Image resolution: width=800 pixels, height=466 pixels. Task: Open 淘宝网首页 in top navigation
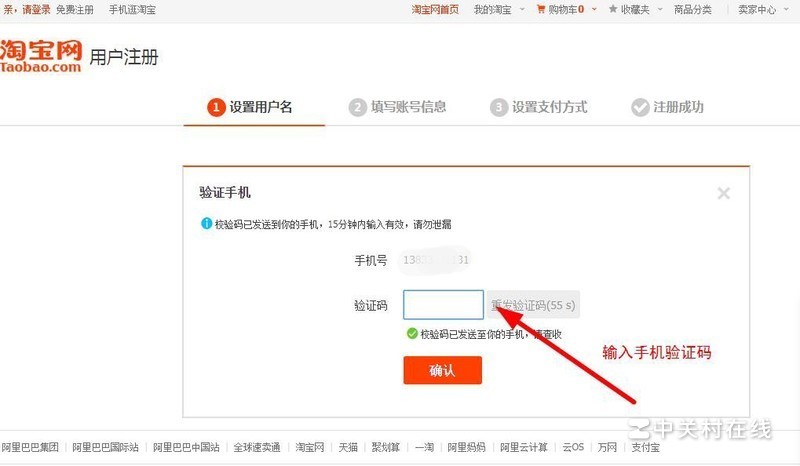[435, 9]
